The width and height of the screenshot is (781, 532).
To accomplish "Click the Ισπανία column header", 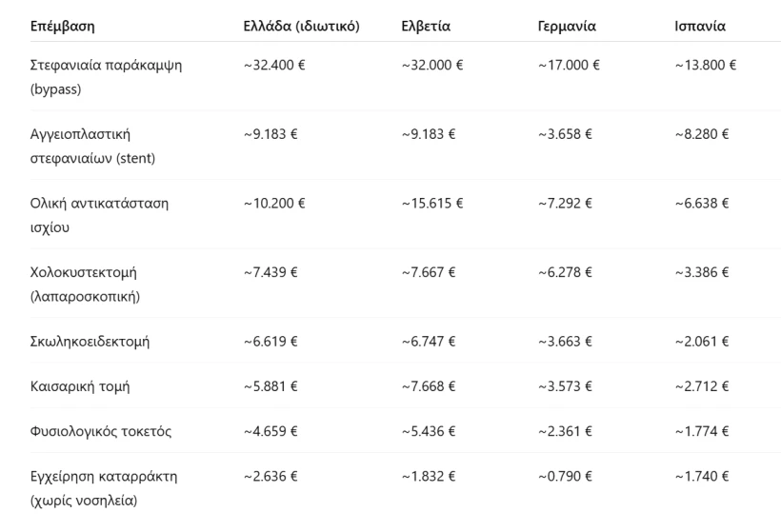I will point(700,26).
